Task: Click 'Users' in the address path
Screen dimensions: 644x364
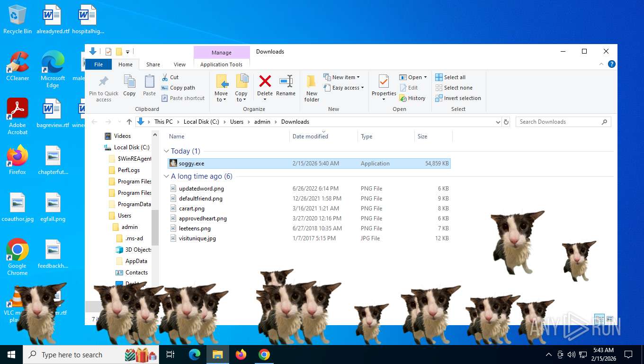Action: coord(237,122)
